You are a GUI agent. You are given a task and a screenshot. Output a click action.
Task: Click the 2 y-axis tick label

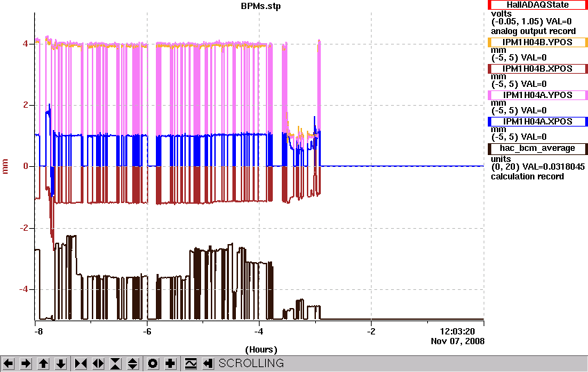coord(25,105)
